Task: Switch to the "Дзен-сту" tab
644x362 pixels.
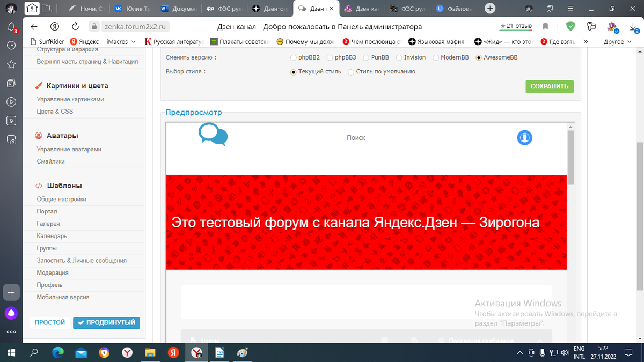Action: (271, 8)
